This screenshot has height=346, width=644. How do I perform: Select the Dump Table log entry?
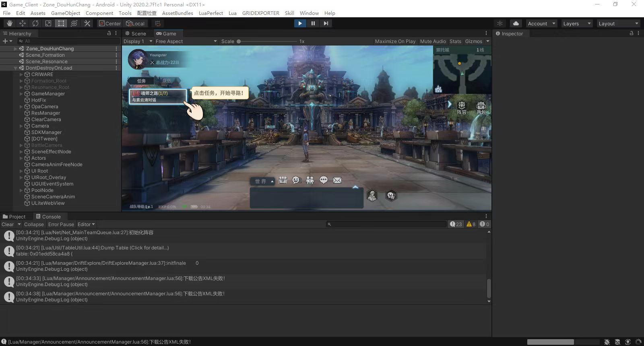click(x=243, y=251)
